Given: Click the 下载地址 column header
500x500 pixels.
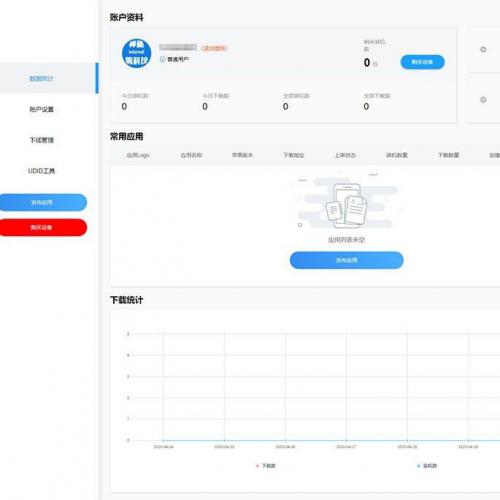Looking at the screenshot, I should click(294, 155).
